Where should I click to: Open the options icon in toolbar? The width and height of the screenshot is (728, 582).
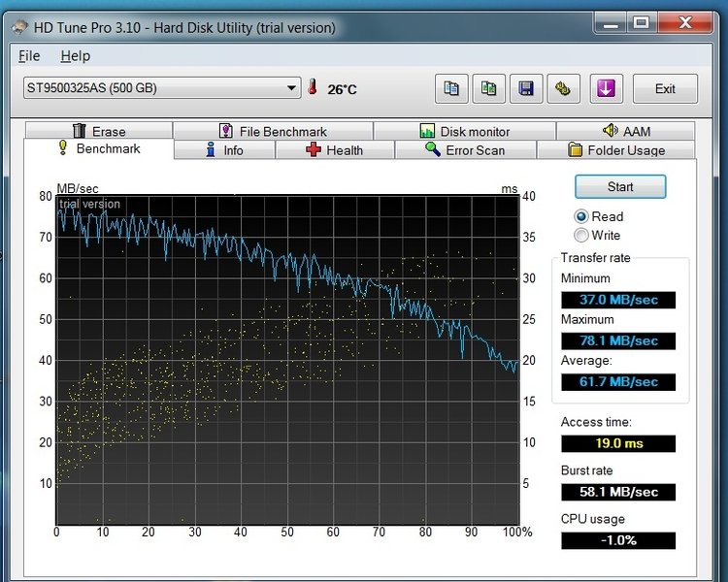(x=563, y=88)
